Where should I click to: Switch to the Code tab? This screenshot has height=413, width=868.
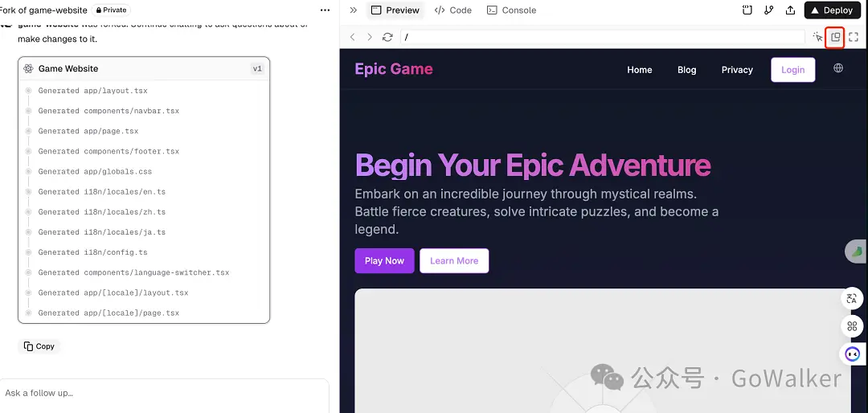pyautogui.click(x=453, y=10)
